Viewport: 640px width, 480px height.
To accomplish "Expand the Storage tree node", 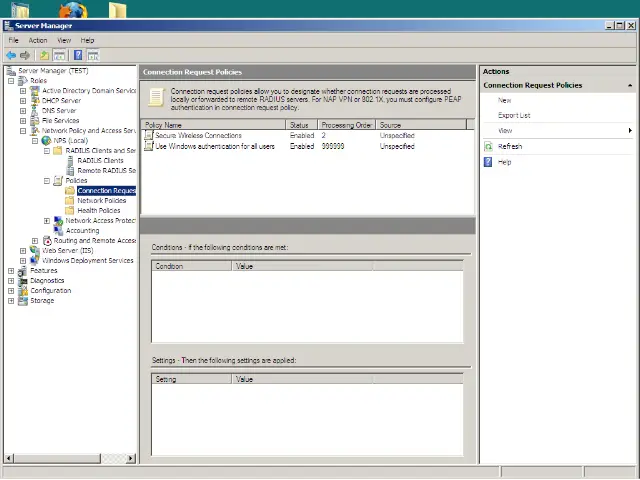I will [11, 301].
